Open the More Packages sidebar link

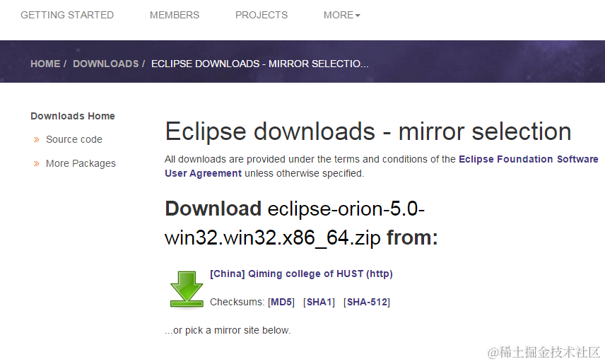coord(81,164)
